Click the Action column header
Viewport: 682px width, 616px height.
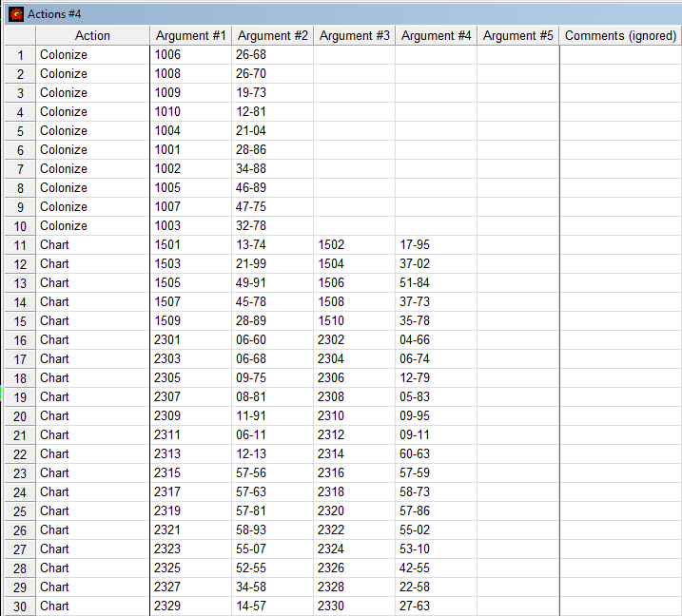[92, 35]
